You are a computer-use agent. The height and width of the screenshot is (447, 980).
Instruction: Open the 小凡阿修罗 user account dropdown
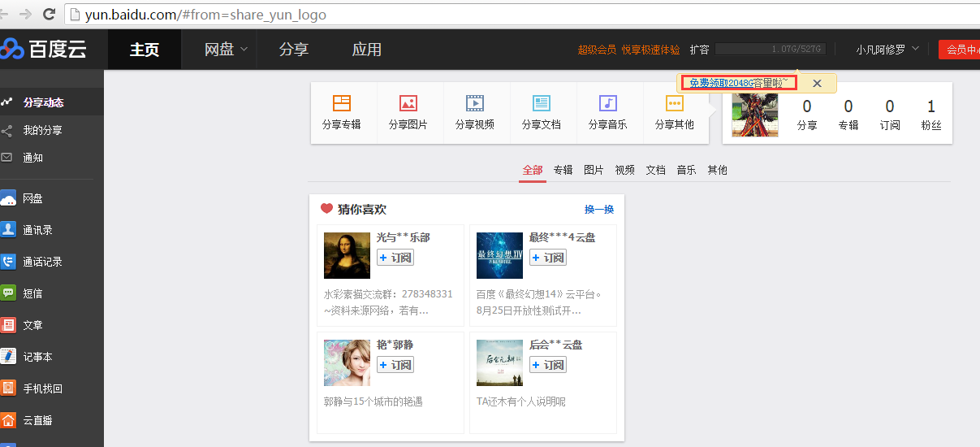pos(887,50)
